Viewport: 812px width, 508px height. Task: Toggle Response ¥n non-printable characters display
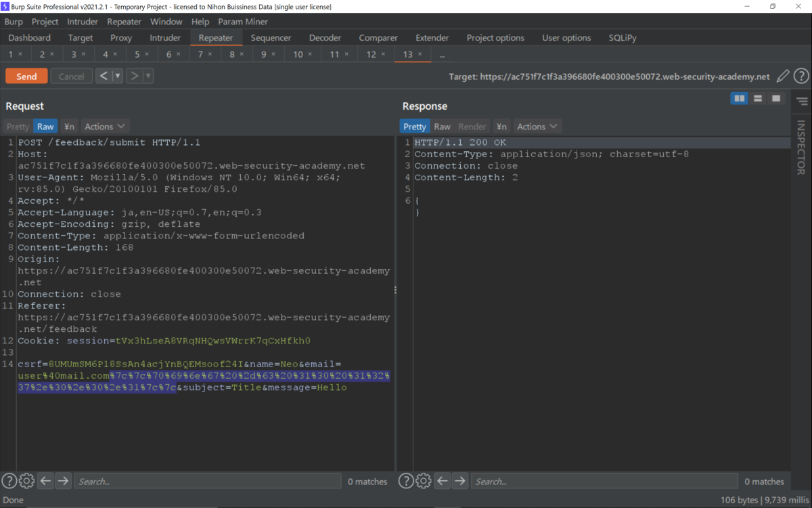(x=501, y=126)
